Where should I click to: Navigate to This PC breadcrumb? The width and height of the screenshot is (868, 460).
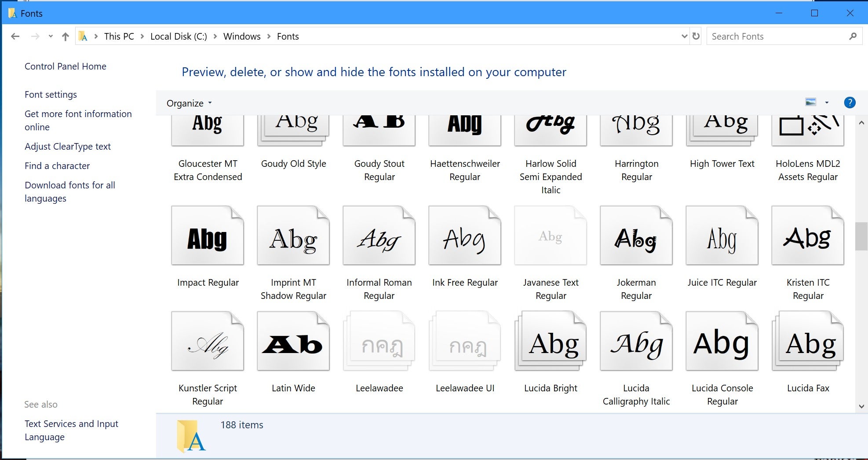tap(119, 37)
